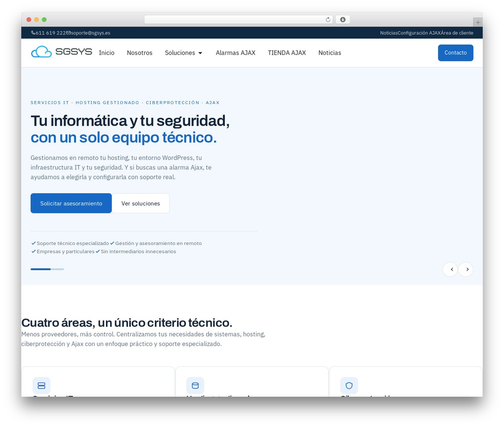Open Noticias in the main navigation

(x=330, y=53)
